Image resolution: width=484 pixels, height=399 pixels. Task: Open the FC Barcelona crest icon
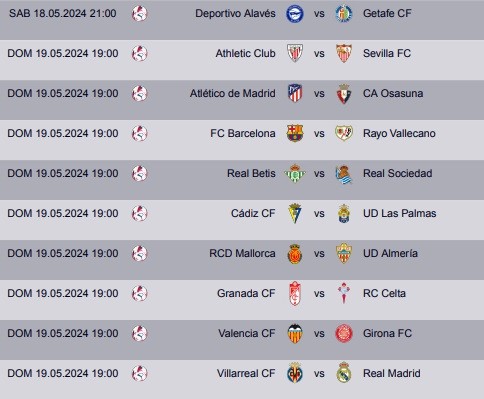tap(295, 133)
